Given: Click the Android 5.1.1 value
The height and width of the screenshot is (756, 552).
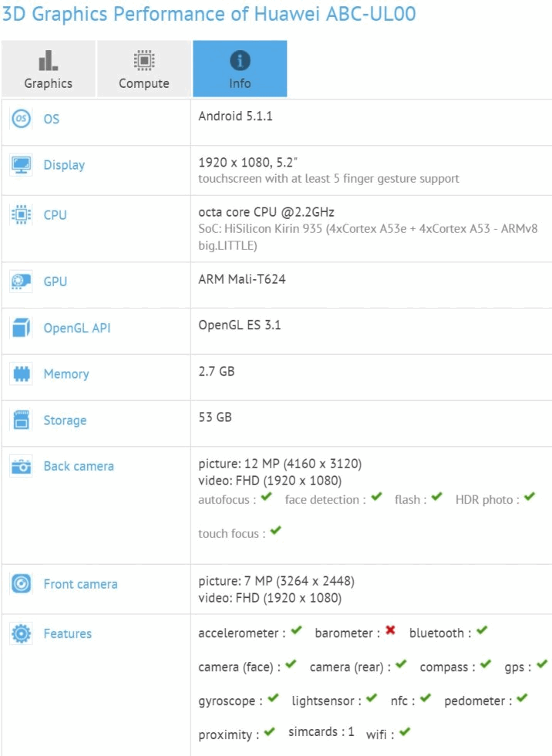Looking at the screenshot, I should click(x=236, y=116).
